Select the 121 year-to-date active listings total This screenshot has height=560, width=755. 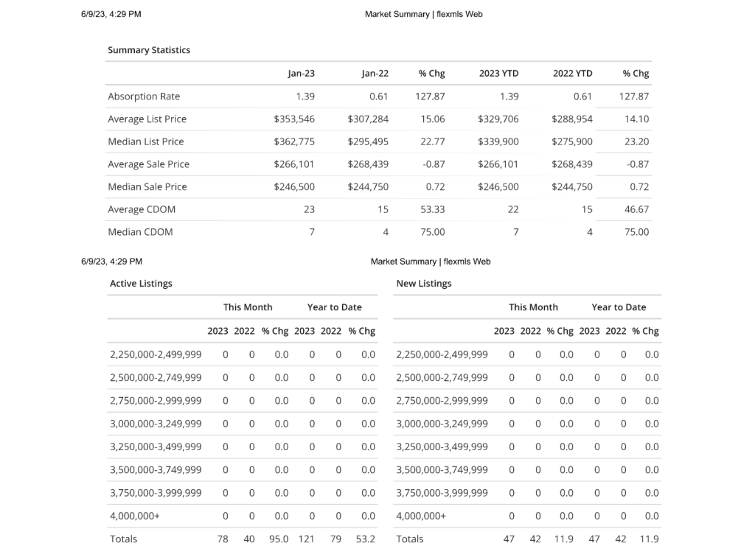pyautogui.click(x=305, y=539)
